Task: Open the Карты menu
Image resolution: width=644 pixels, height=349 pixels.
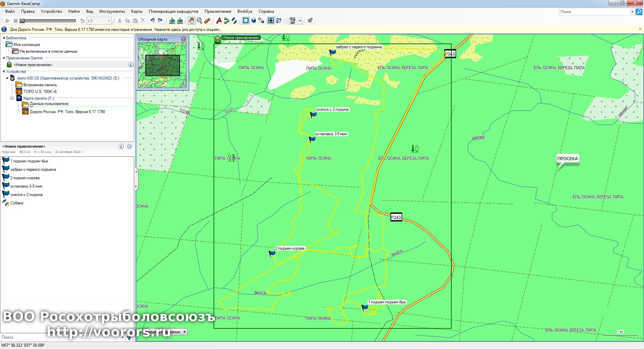Action: pos(137,11)
